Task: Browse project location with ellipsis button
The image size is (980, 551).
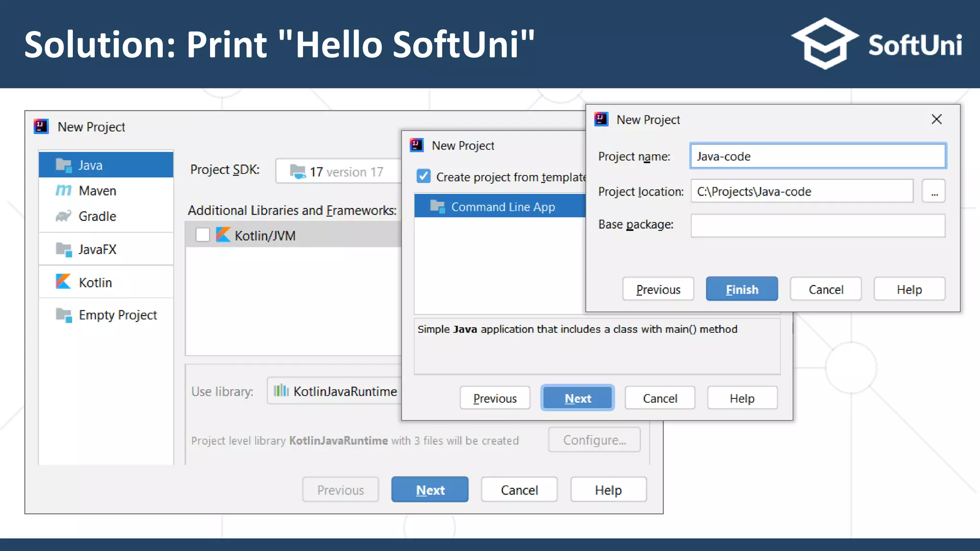Action: (x=934, y=191)
